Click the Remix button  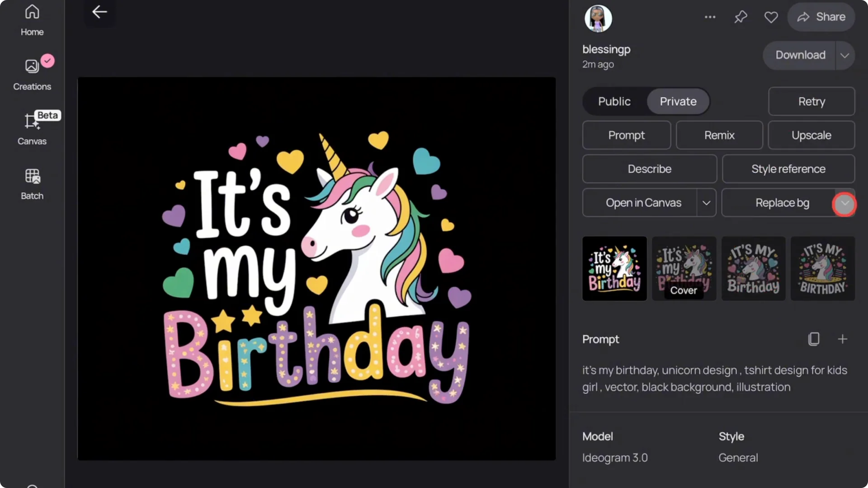click(x=719, y=135)
